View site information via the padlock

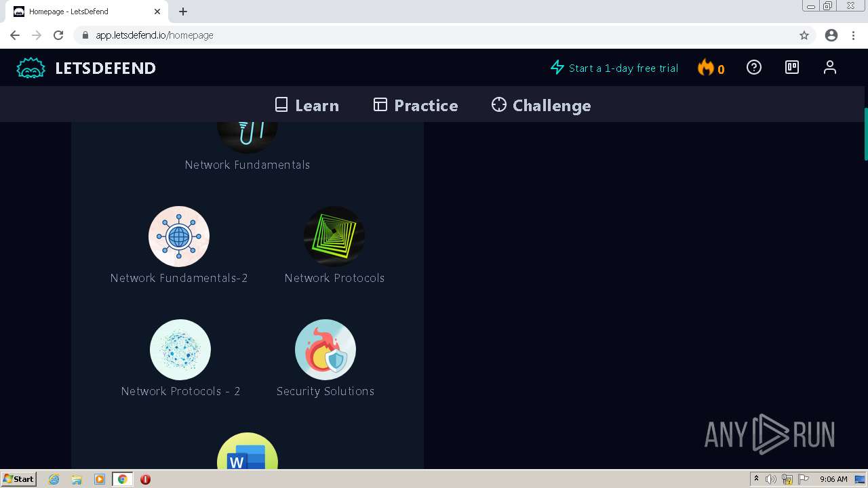(x=85, y=35)
